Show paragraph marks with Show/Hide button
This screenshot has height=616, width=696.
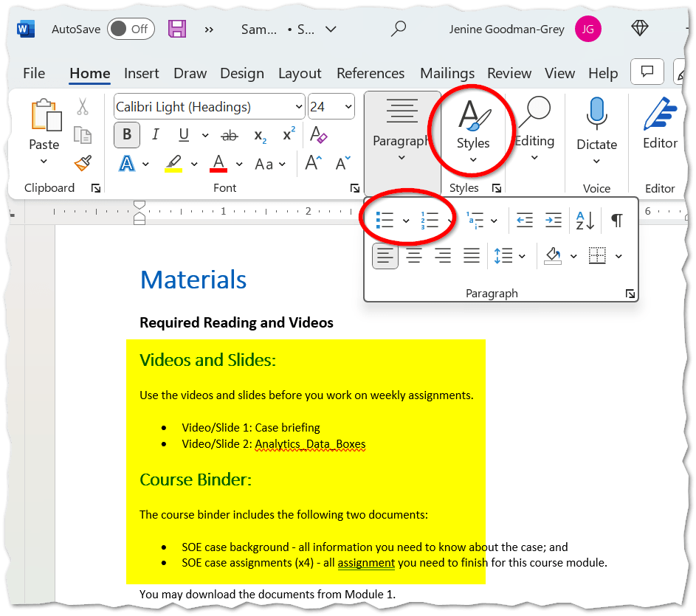tap(617, 220)
